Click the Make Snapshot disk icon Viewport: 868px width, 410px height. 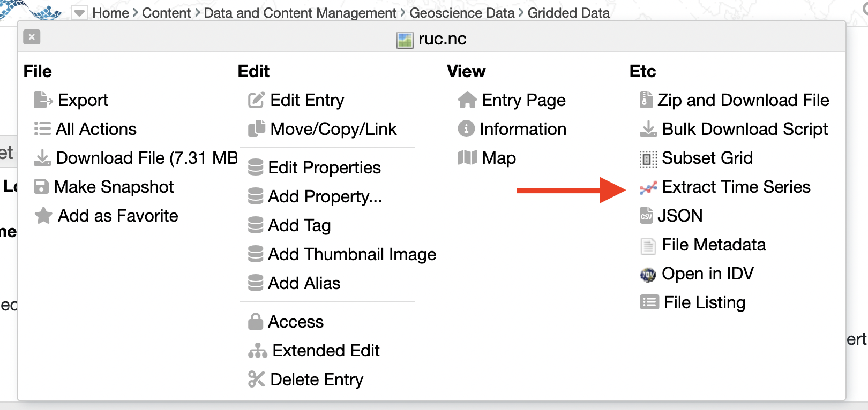[x=41, y=187]
